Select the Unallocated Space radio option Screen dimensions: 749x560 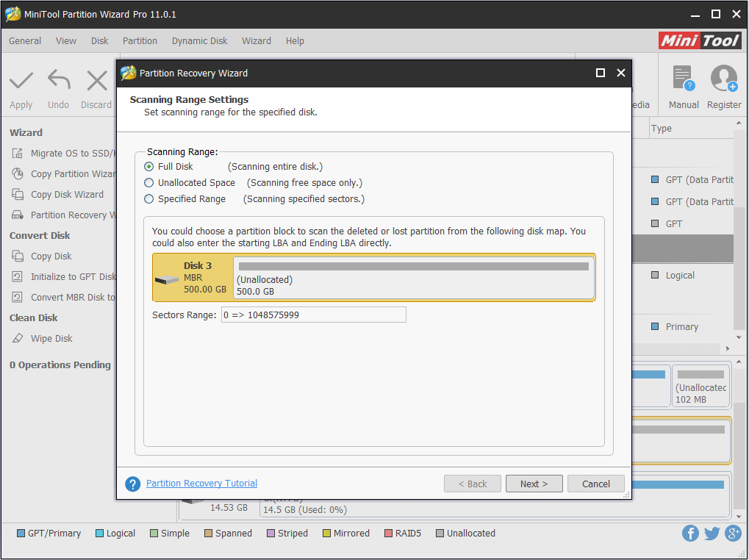[x=149, y=183]
